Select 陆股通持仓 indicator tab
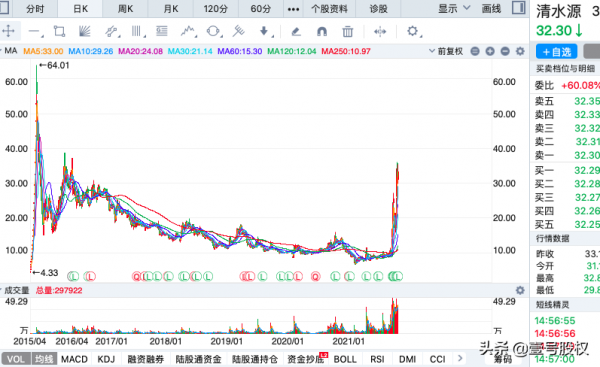 pyautogui.click(x=255, y=359)
